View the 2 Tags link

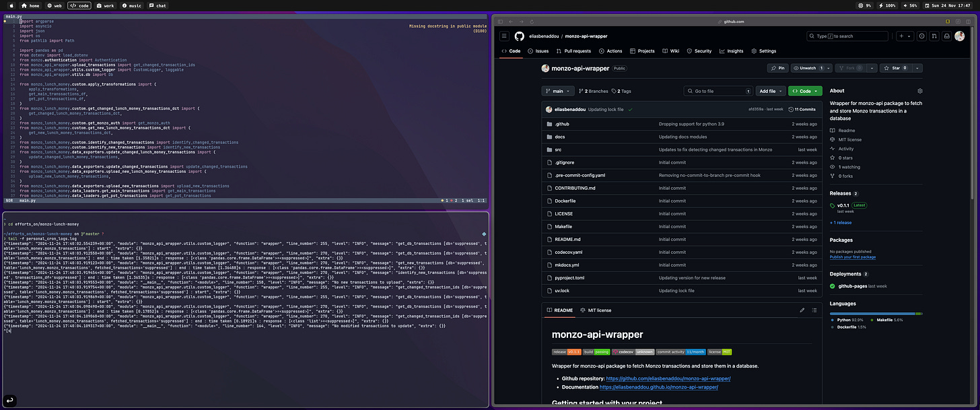(x=622, y=91)
